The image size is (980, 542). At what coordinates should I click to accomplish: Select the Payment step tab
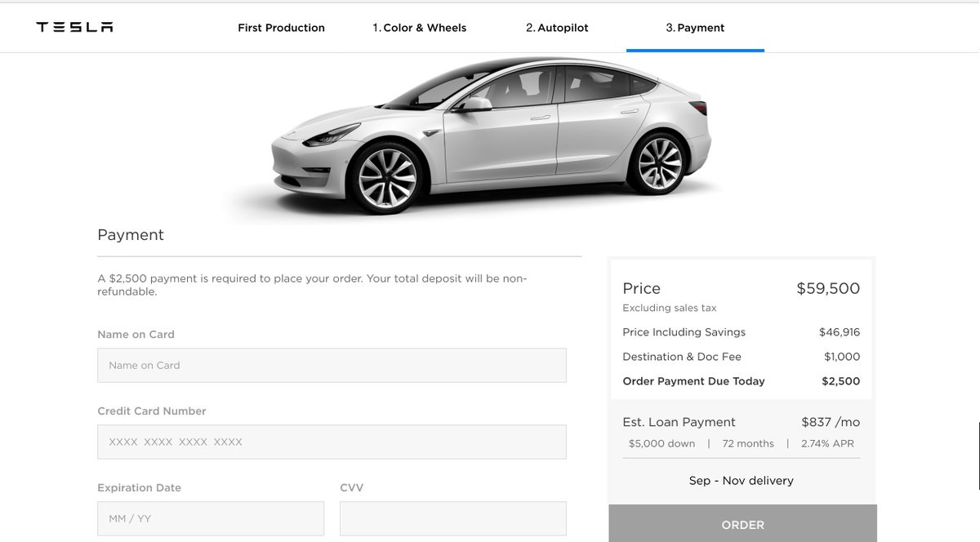695,28
